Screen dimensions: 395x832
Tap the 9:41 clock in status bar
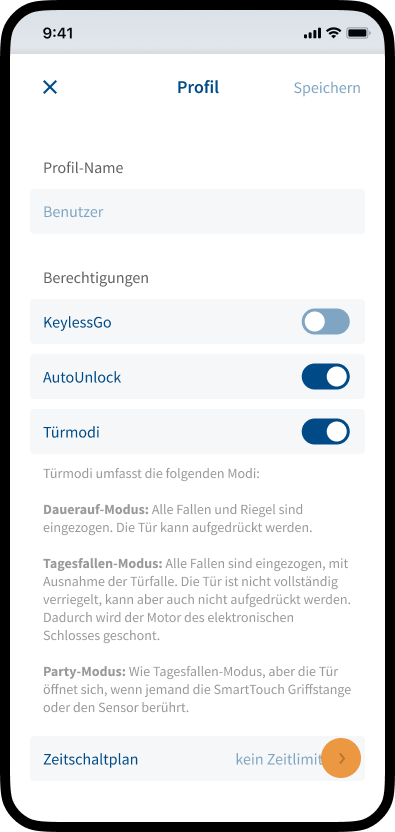(58, 33)
